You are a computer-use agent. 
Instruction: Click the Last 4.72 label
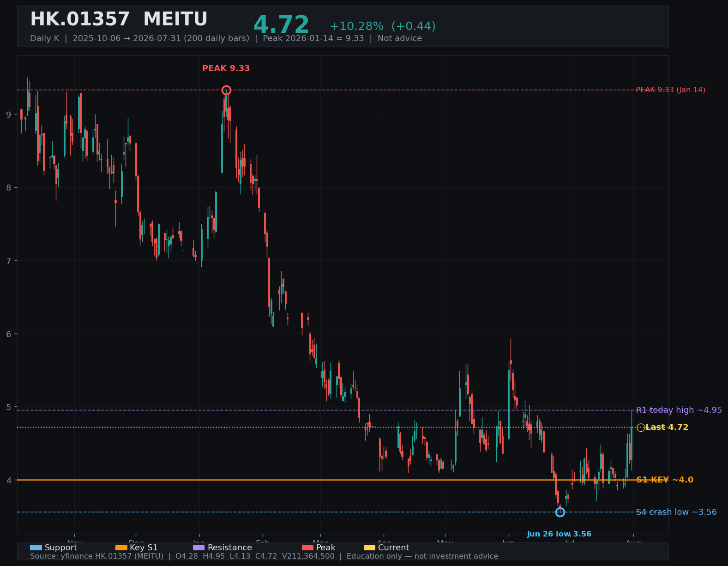point(667,428)
